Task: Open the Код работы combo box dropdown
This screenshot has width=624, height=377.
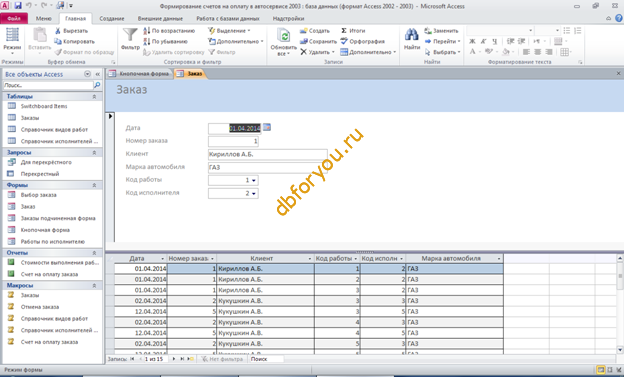Action: [254, 180]
